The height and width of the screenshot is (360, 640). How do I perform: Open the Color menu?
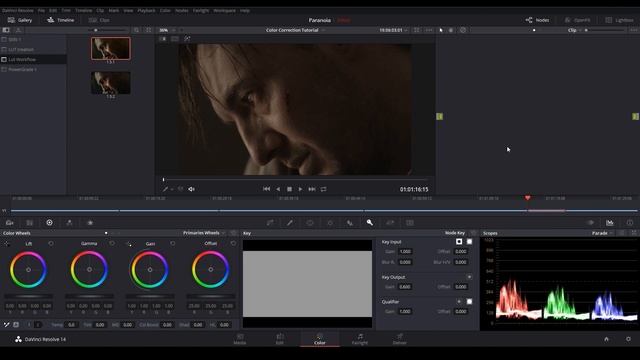[165, 11]
